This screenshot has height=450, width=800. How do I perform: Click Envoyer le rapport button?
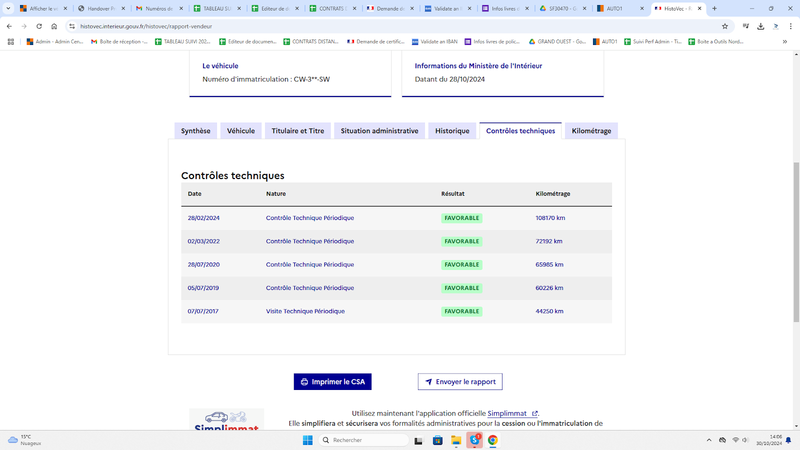pos(460,382)
